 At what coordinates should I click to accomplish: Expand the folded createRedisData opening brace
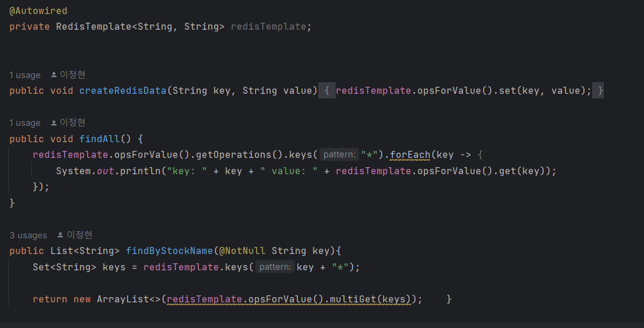pyautogui.click(x=327, y=90)
